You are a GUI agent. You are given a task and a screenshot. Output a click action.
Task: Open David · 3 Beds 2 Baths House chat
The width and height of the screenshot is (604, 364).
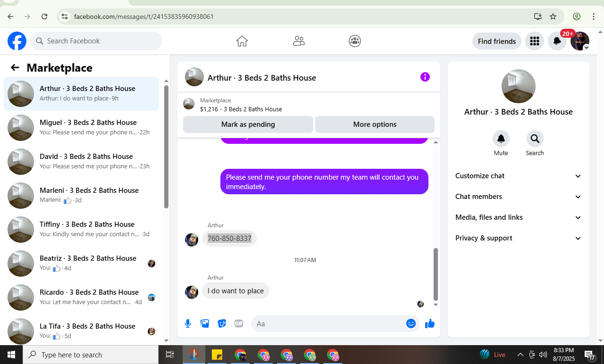82,162
